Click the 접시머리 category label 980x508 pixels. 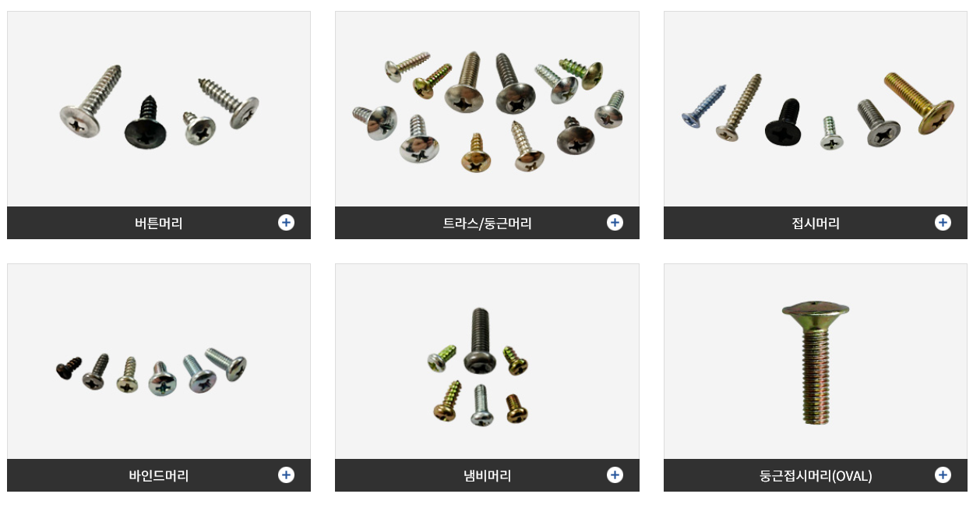click(x=816, y=224)
